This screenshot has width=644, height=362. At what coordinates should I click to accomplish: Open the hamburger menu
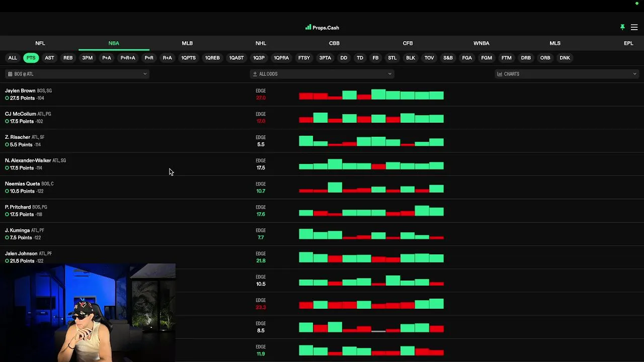[x=634, y=27]
